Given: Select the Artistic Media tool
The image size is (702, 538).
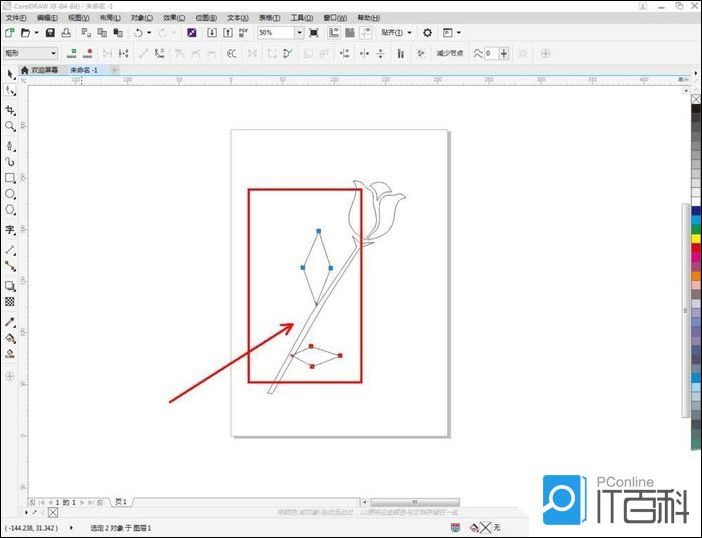Looking at the screenshot, I should pyautogui.click(x=10, y=162).
